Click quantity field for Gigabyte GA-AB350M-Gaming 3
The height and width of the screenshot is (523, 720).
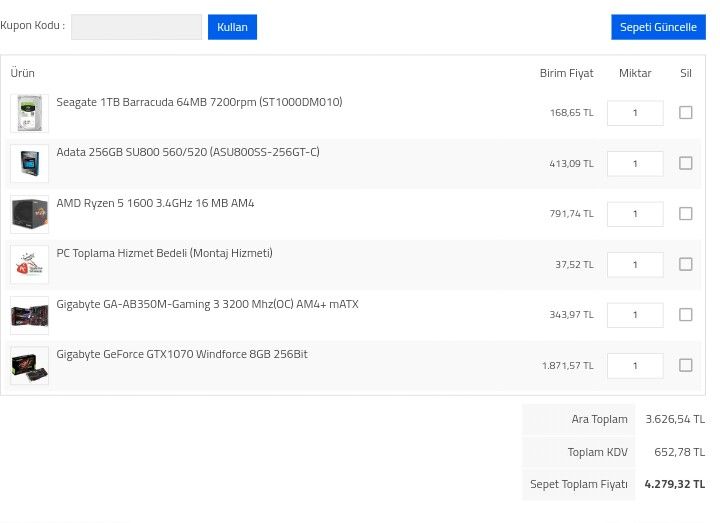coord(635,315)
